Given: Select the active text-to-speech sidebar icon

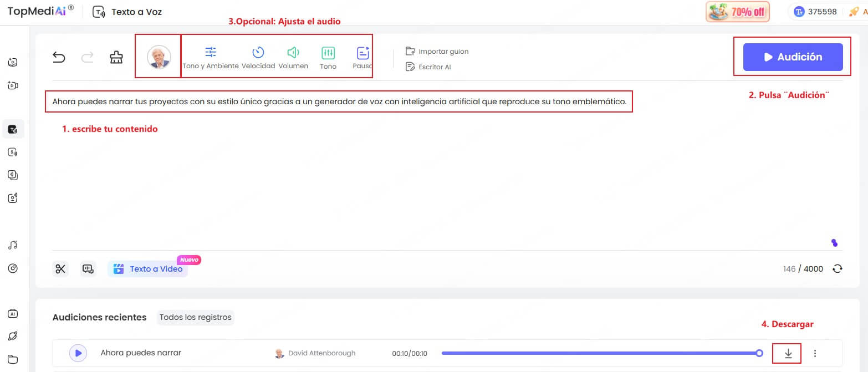Looking at the screenshot, I should (13, 130).
